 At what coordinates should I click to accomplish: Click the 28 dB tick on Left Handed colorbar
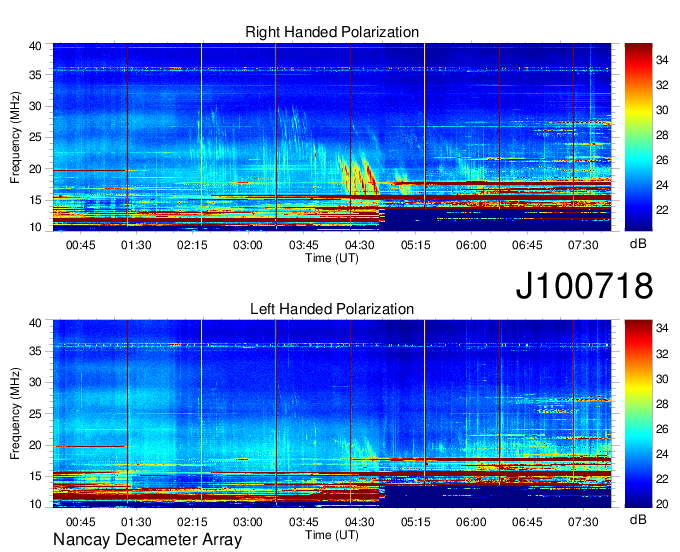pos(662,404)
